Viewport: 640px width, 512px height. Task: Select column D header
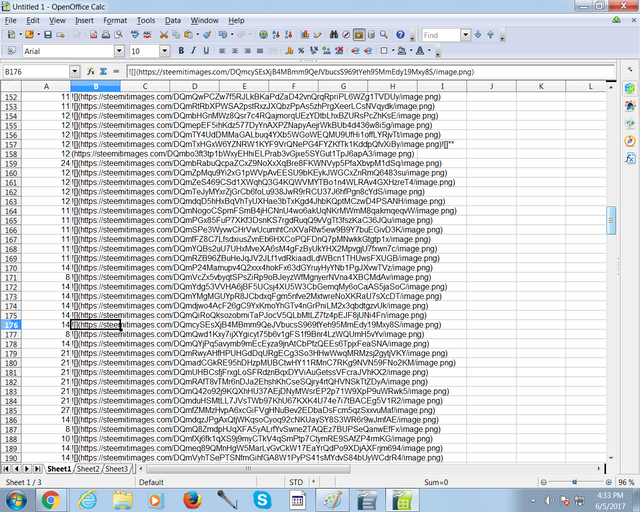(x=195, y=86)
